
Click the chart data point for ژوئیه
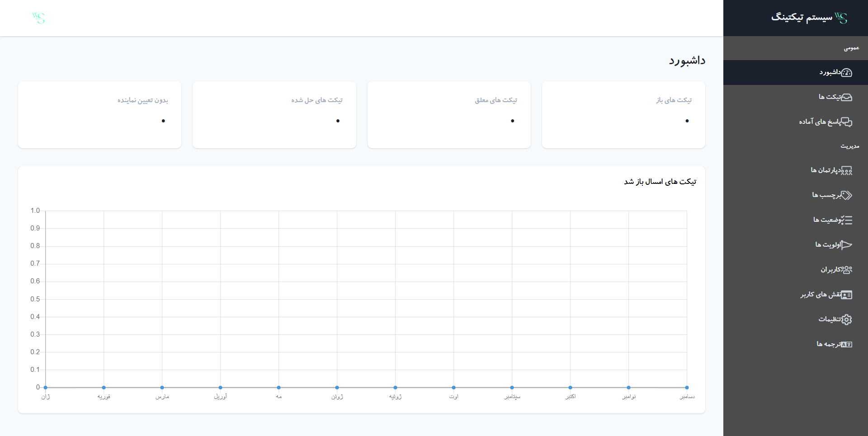[x=396, y=388]
